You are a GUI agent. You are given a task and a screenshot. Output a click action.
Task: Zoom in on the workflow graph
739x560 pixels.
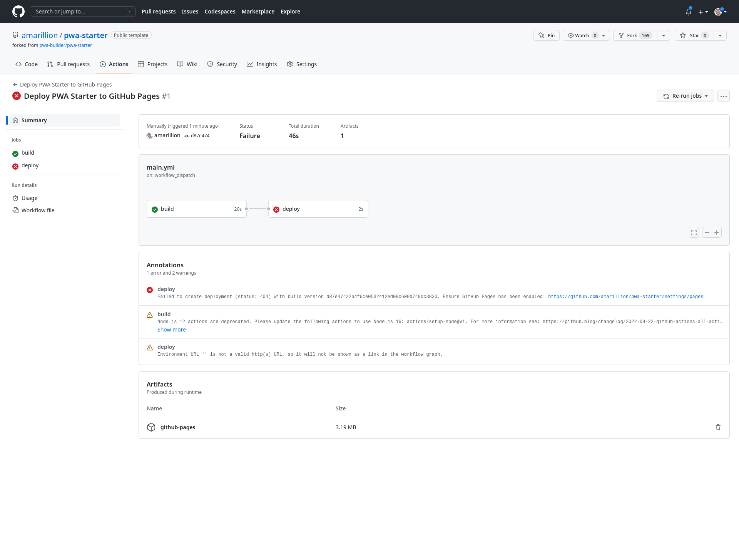[x=717, y=232]
